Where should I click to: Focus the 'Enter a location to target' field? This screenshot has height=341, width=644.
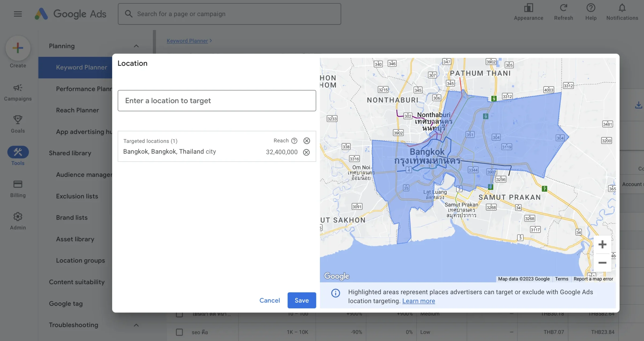[217, 100]
